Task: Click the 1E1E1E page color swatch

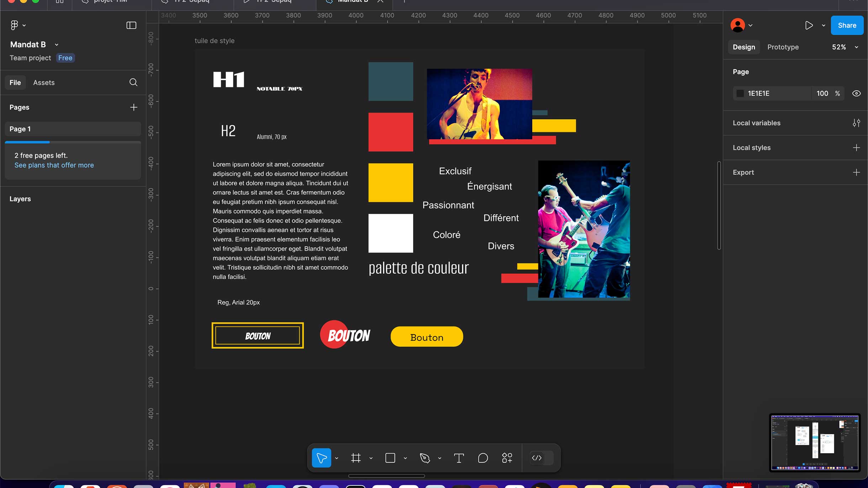Action: [740, 93]
